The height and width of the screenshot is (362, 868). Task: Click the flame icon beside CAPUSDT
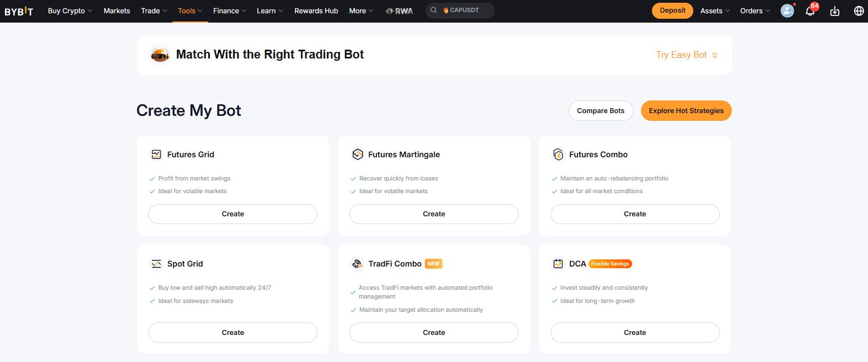tap(446, 10)
